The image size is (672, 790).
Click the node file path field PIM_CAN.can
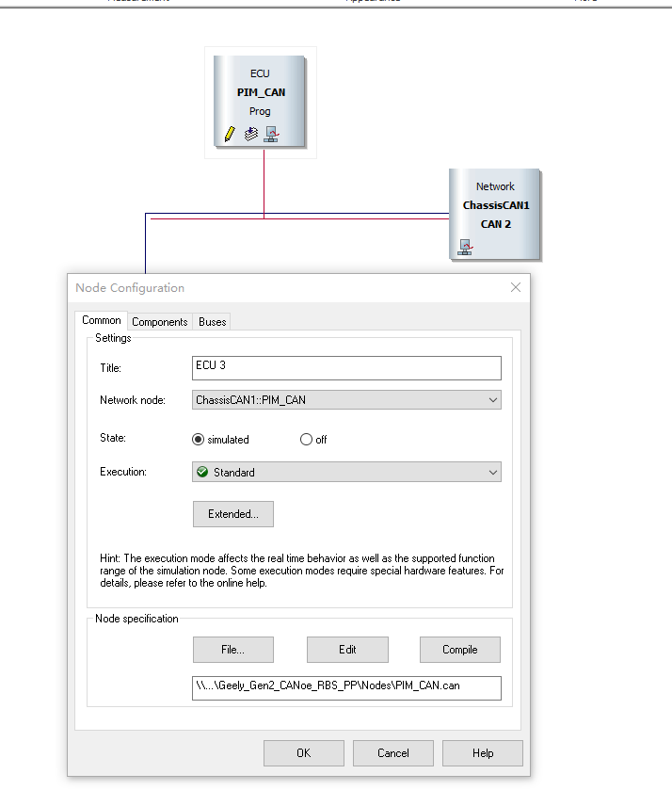[x=346, y=687]
